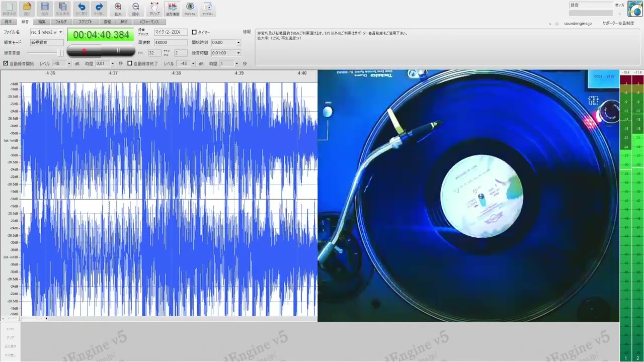Open the auto-start レベル -48 dropdown
The width and height of the screenshot is (644, 362).
point(68,63)
